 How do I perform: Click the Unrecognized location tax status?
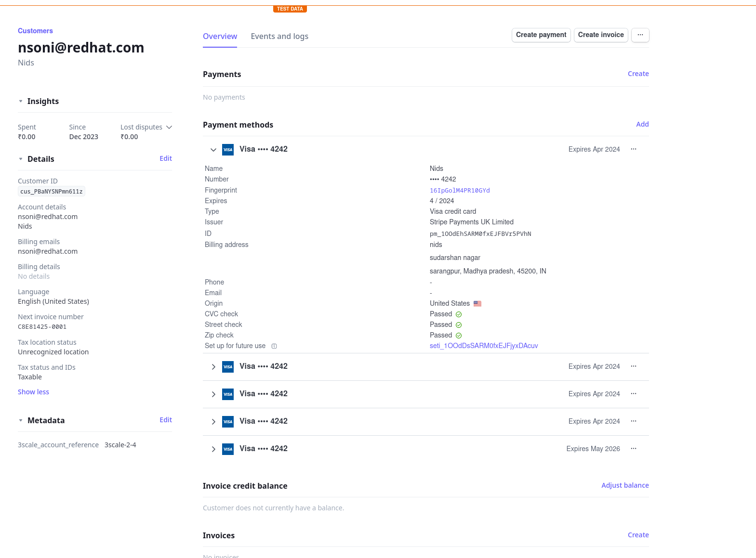click(x=53, y=352)
